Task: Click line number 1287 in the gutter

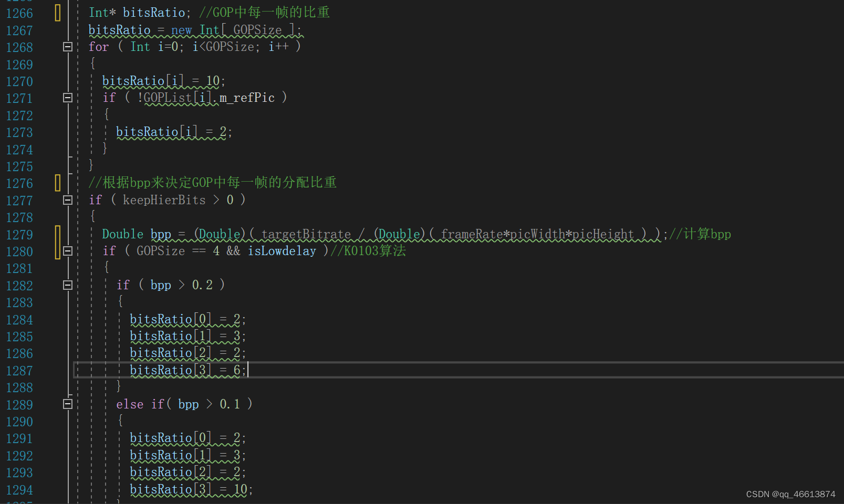Action: click(x=19, y=370)
